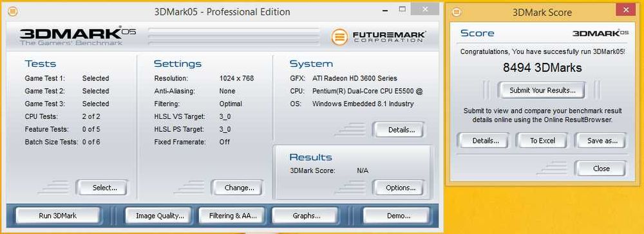
Task: Click the Tests section heading
Action: (40, 64)
